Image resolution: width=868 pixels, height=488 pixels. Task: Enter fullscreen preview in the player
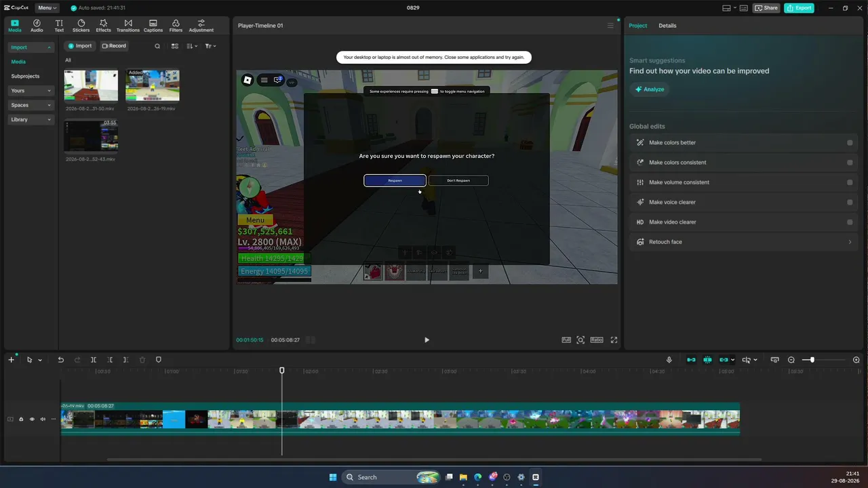(x=614, y=340)
